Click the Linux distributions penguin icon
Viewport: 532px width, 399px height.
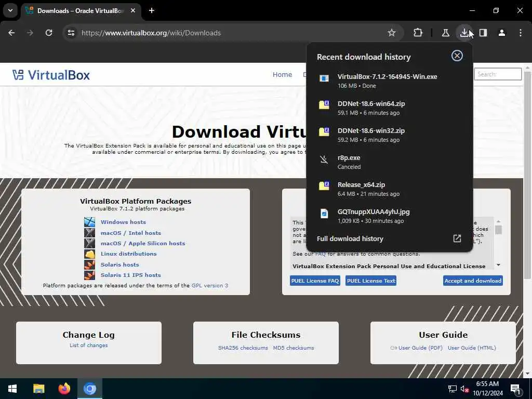[89, 254]
